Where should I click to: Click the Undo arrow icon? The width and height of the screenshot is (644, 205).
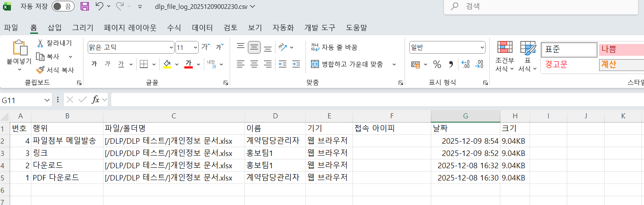[99, 6]
